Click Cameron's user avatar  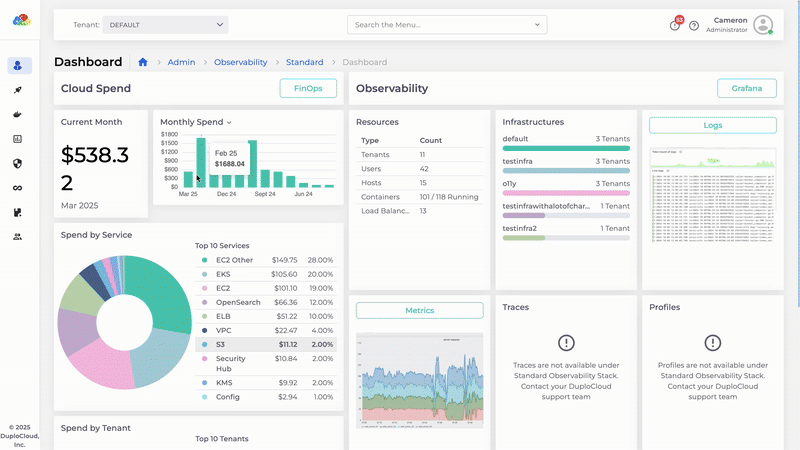[763, 25]
